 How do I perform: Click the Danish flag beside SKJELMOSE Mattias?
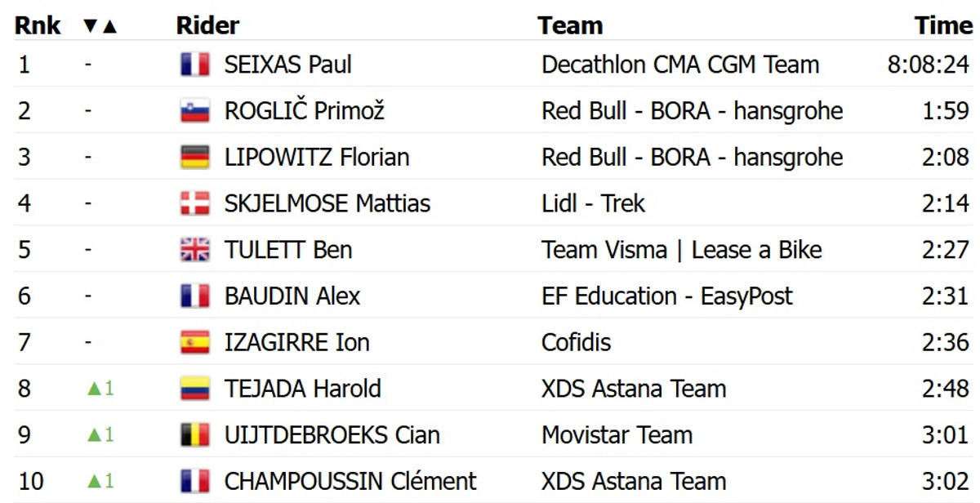[x=195, y=203]
